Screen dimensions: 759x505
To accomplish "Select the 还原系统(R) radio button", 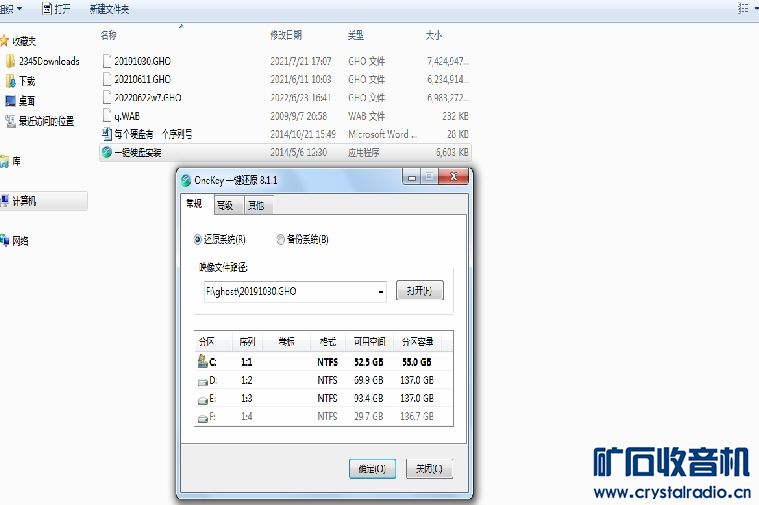I will point(197,239).
